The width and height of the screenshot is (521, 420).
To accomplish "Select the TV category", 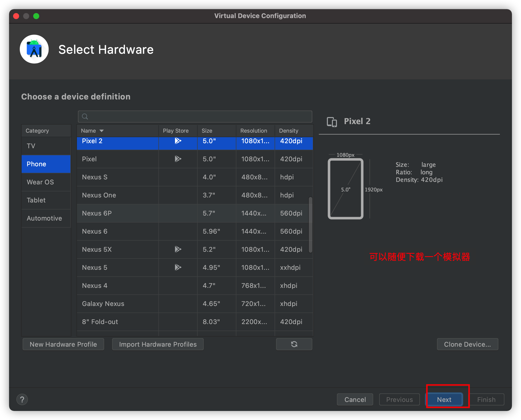I will (x=46, y=146).
